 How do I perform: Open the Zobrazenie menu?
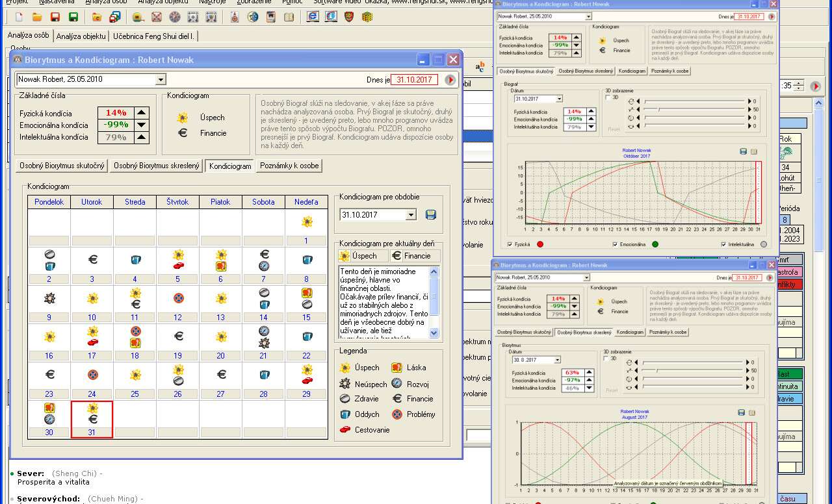pos(255,2)
